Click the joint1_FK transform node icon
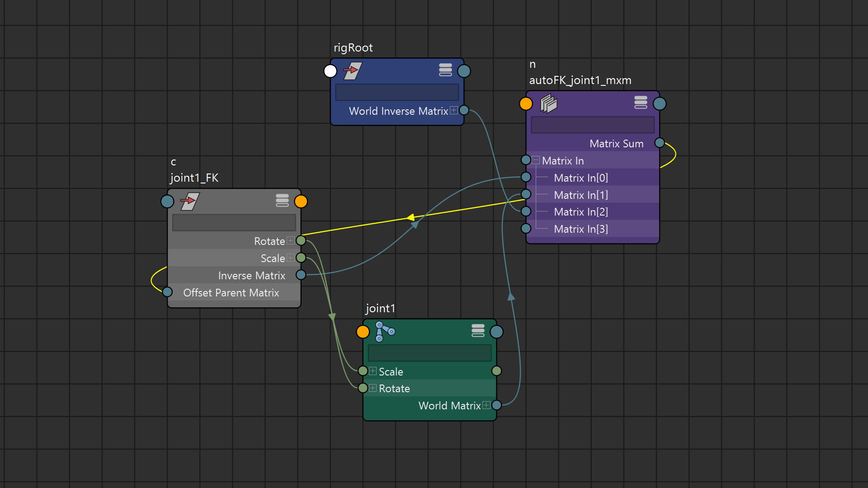Image resolution: width=868 pixels, height=488 pixels. 190,201
